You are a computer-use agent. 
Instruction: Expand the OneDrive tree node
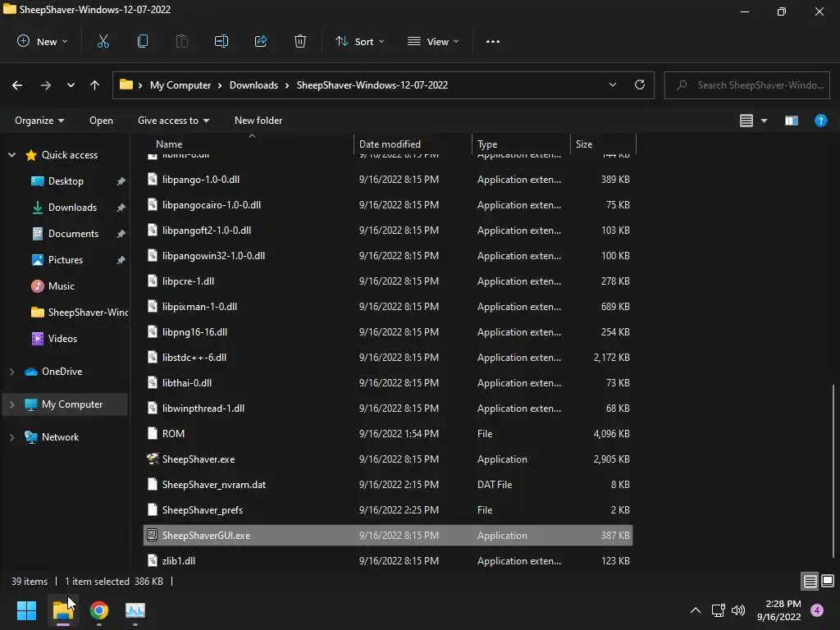tap(11, 372)
